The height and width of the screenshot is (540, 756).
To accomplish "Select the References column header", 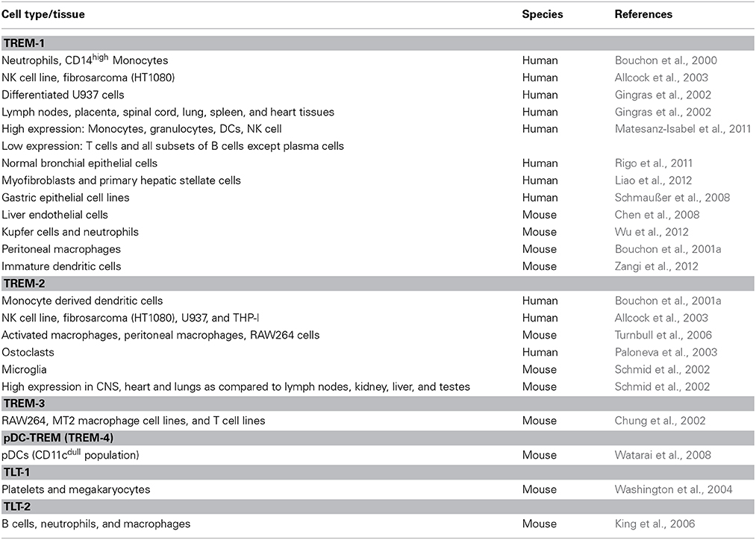I will 643,14.
